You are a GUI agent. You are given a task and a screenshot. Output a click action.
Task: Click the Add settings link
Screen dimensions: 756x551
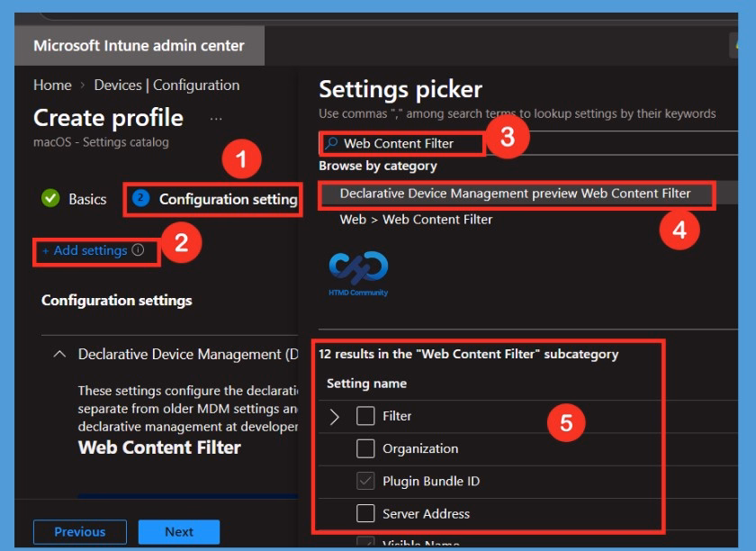pos(85,250)
